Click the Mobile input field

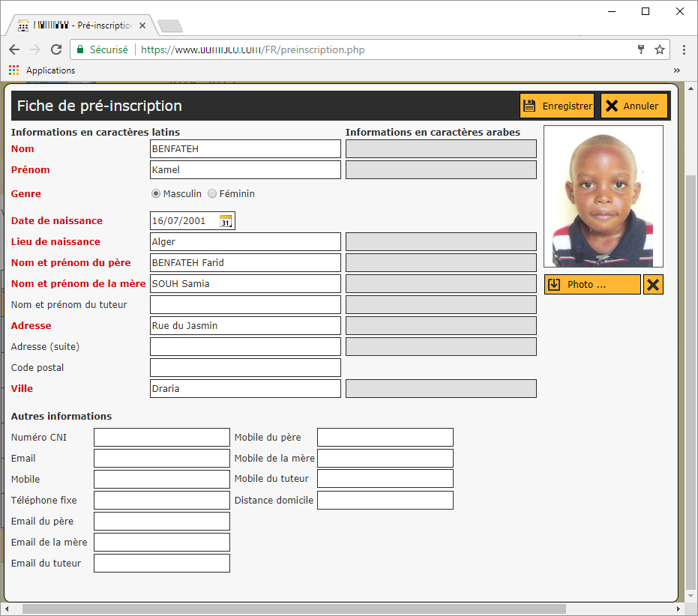point(162,480)
